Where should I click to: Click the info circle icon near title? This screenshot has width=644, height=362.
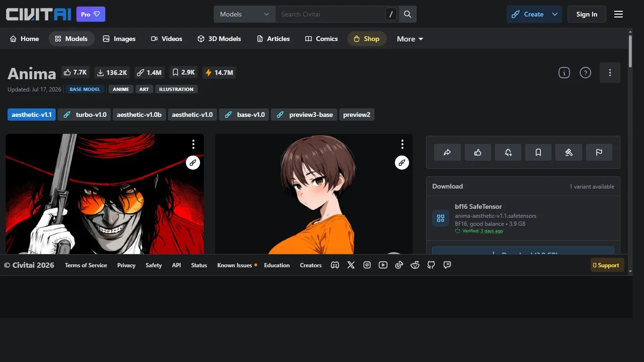(x=564, y=73)
